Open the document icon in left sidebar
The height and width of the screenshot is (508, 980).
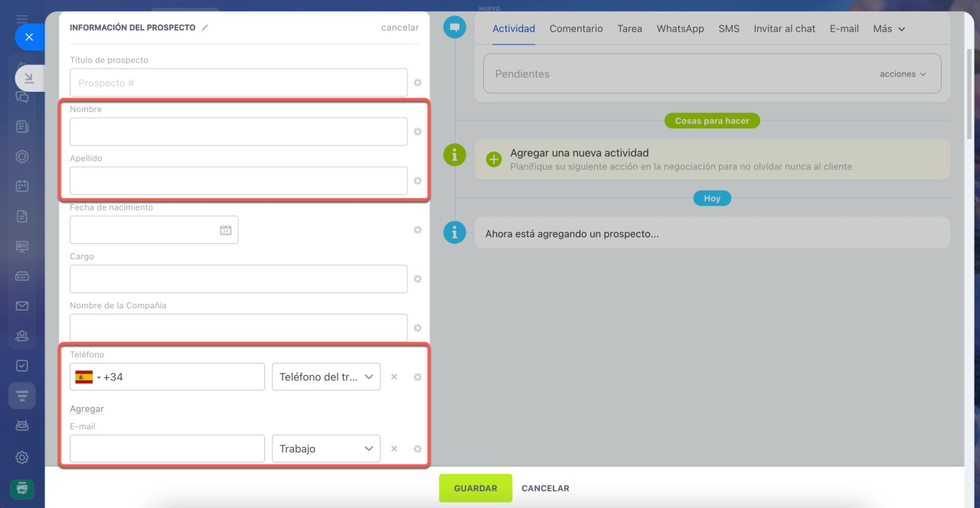tap(22, 216)
